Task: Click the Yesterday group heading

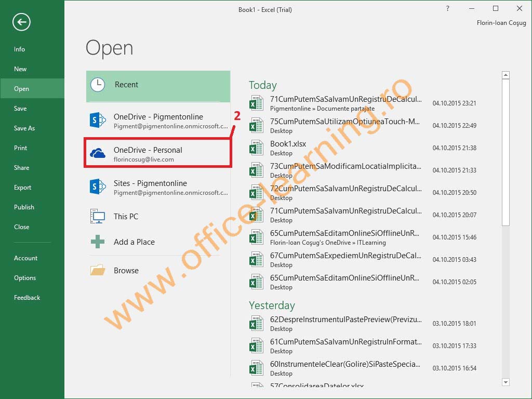Action: coord(272,305)
